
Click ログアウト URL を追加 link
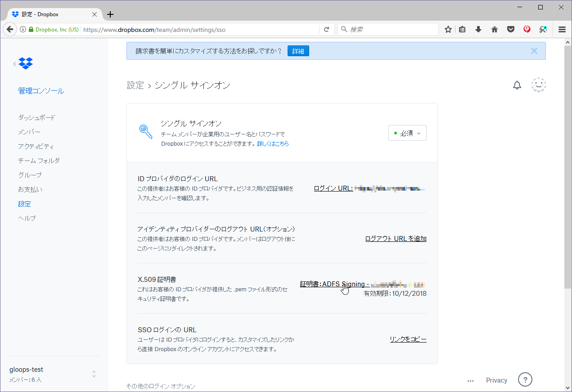coord(396,239)
